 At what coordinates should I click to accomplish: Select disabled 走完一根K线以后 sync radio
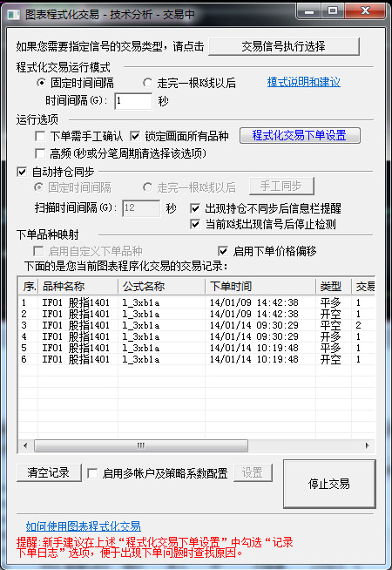pos(147,187)
